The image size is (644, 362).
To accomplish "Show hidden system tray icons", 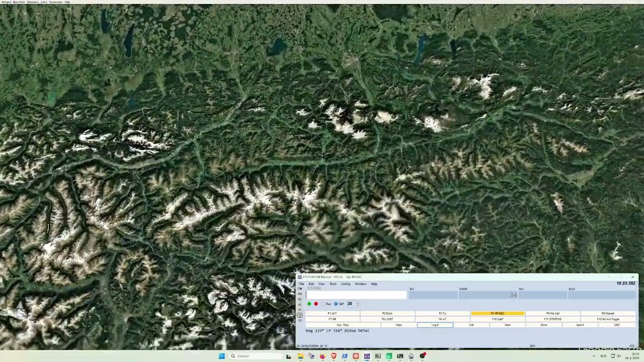I will [x=594, y=356].
